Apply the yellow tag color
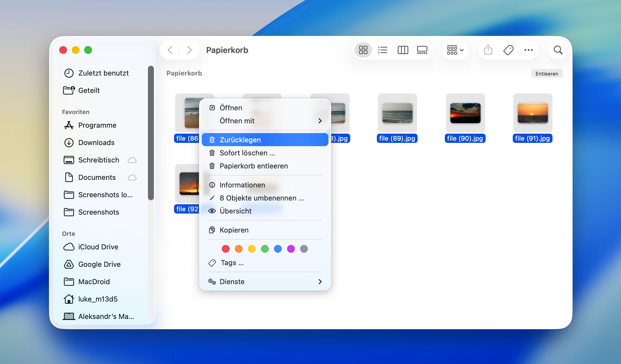Viewport: 621px width, 364px height. (252, 249)
